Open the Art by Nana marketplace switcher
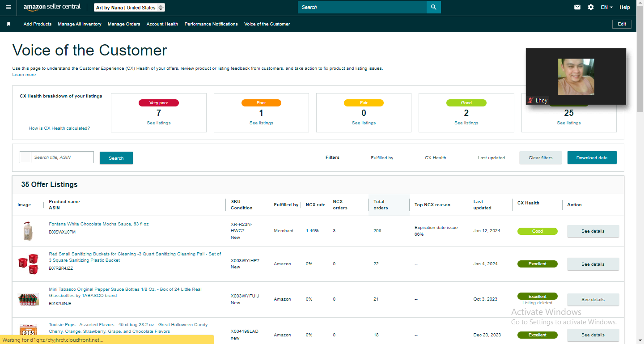Viewport: 644px width, 344px height. point(130,8)
